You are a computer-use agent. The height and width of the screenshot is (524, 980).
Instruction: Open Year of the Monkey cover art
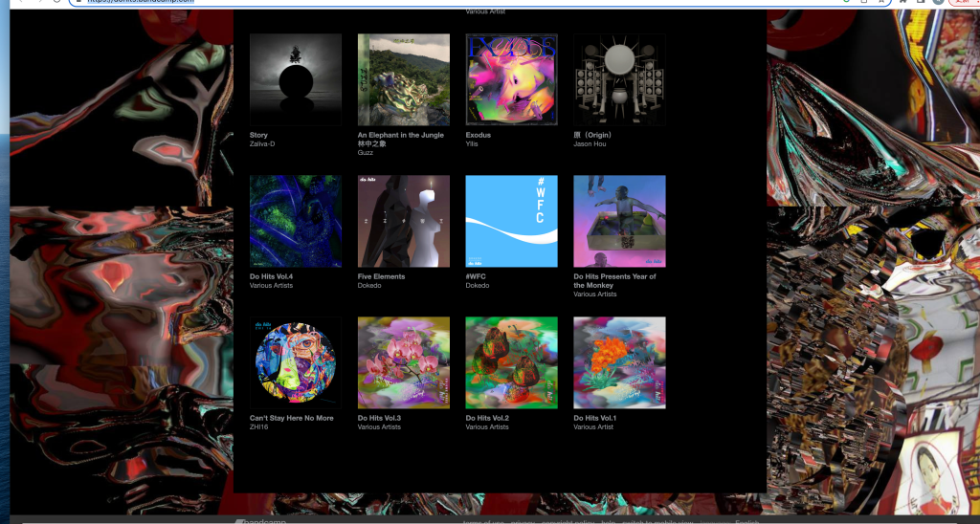[619, 221]
